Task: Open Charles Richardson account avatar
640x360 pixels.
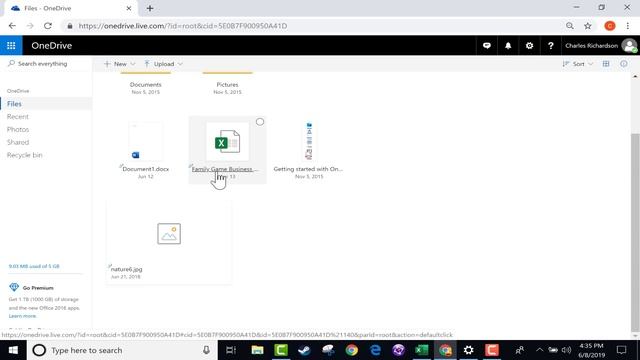Action: [x=629, y=46]
